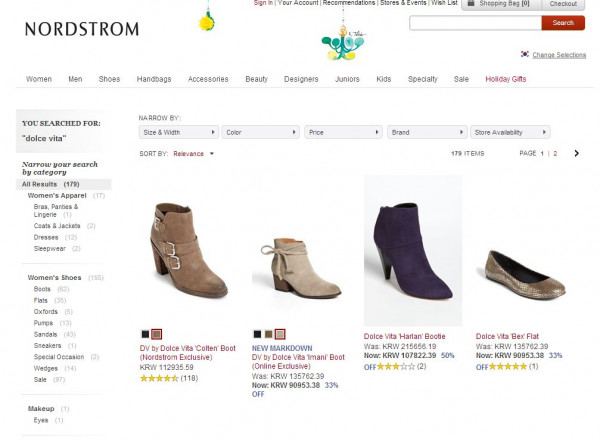Open the Sort By Relevance dropdown

193,154
